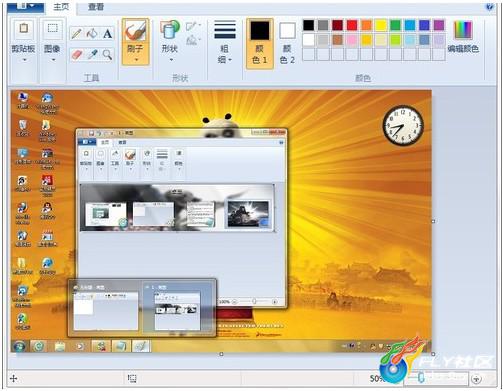Viewport: 503px width, 391px height.
Task: Open the Paint application menu button
Action: (26, 6)
